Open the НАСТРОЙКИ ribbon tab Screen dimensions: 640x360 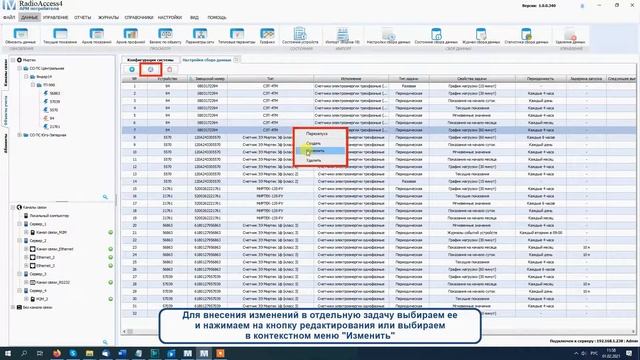pyautogui.click(x=170, y=18)
